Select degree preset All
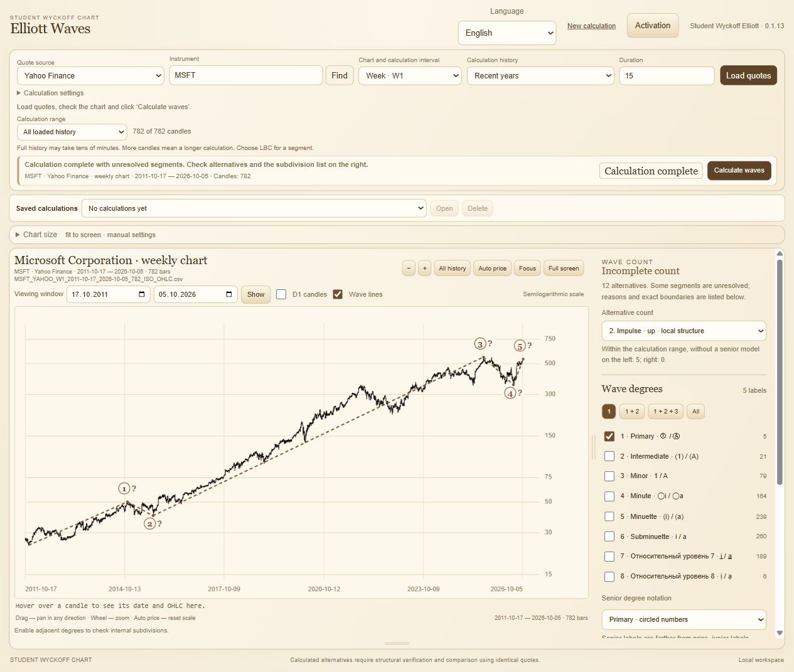This screenshot has height=672, width=794. coord(695,412)
